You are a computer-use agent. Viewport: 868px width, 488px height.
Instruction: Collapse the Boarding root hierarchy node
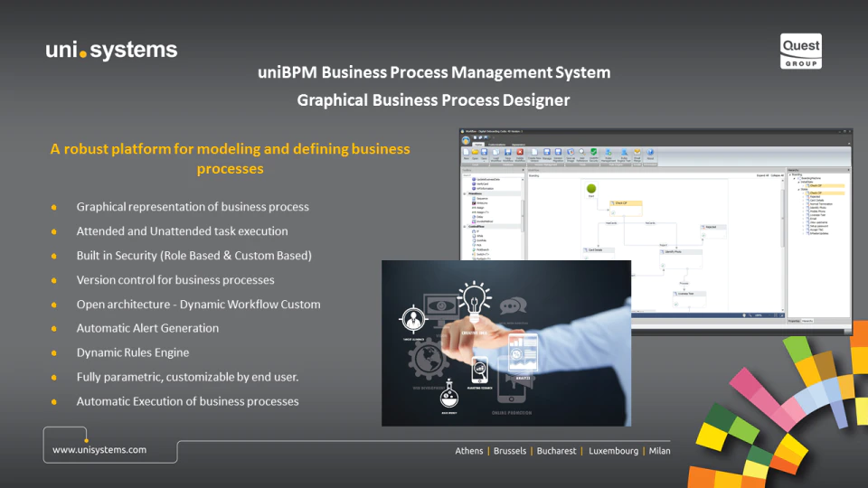(790, 174)
